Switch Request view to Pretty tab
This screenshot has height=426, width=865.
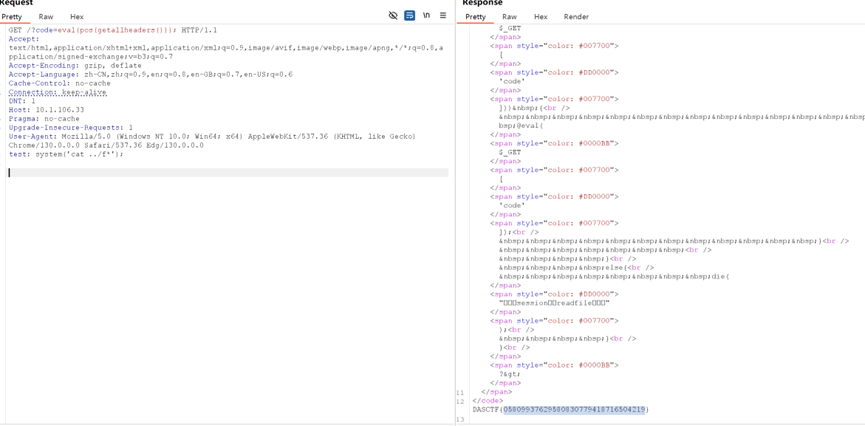point(12,17)
